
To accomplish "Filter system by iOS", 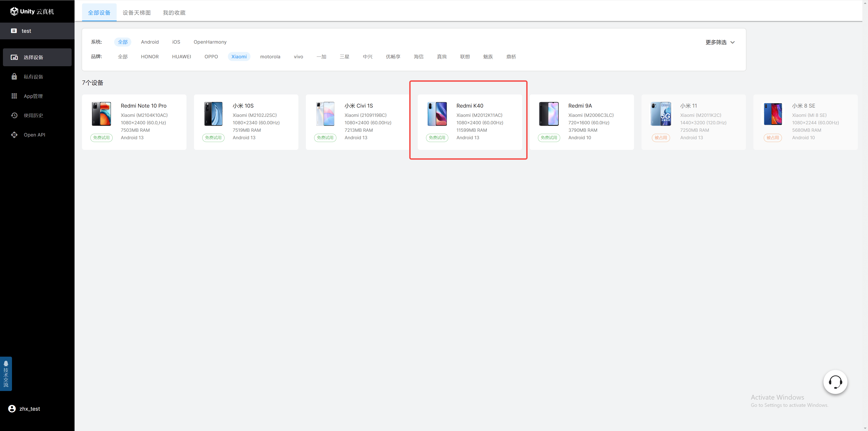I will coord(176,42).
